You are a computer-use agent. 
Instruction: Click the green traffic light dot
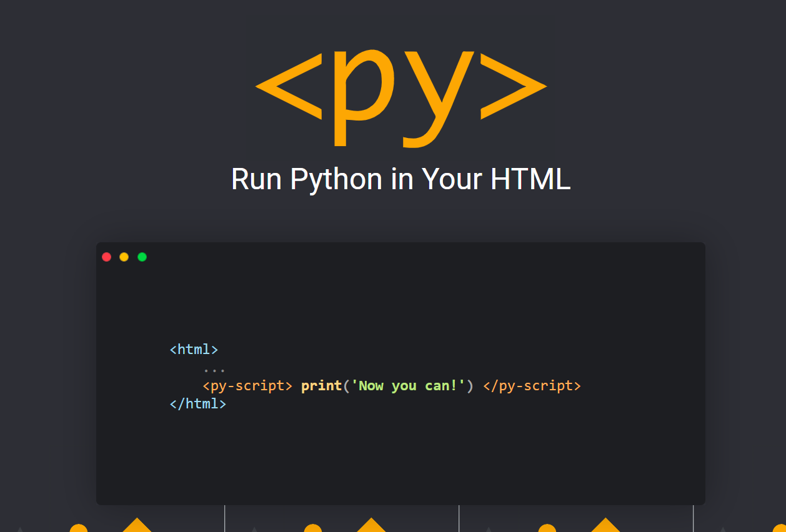click(142, 257)
